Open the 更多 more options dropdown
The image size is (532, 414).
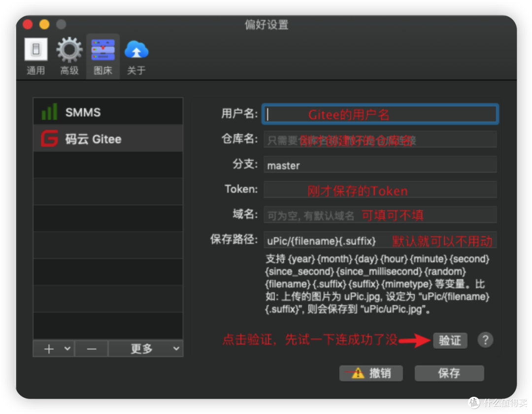(146, 348)
